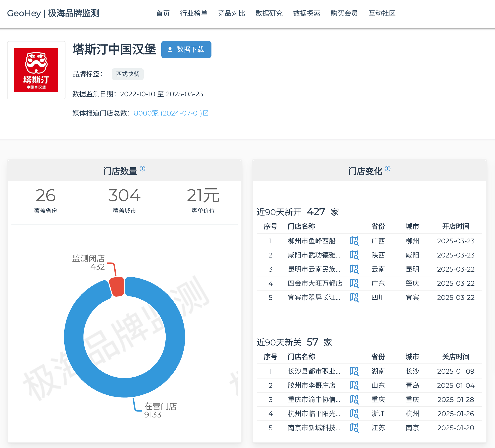
Task: Click the 数据下载 download button
Action: 186,49
